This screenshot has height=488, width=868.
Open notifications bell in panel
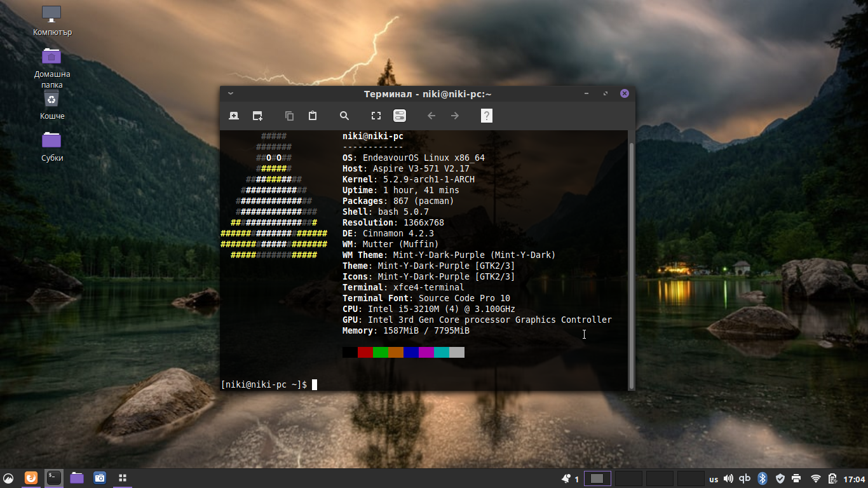point(566,478)
